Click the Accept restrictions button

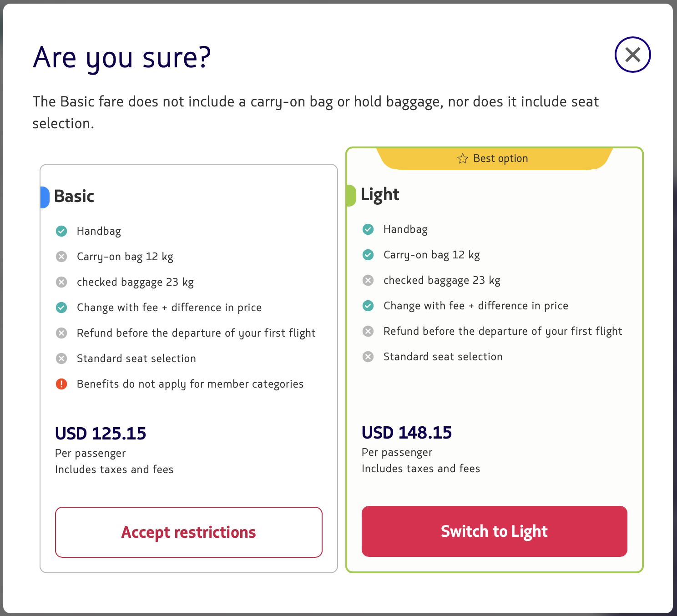tap(189, 532)
